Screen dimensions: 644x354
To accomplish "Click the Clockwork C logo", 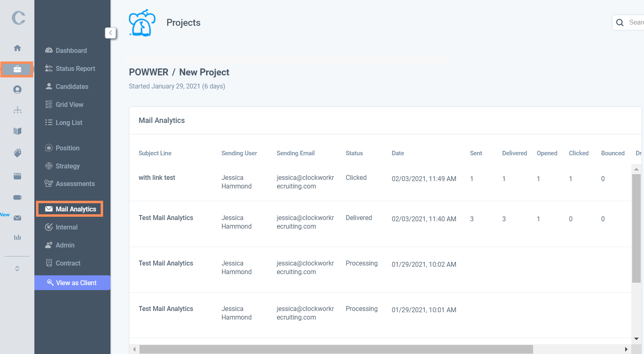I will click(x=18, y=18).
